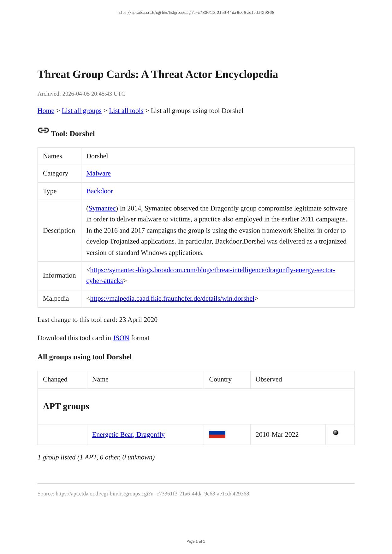Open the List all tools breadcrumb
Viewport: 392px width, 554px height.
(x=126, y=111)
